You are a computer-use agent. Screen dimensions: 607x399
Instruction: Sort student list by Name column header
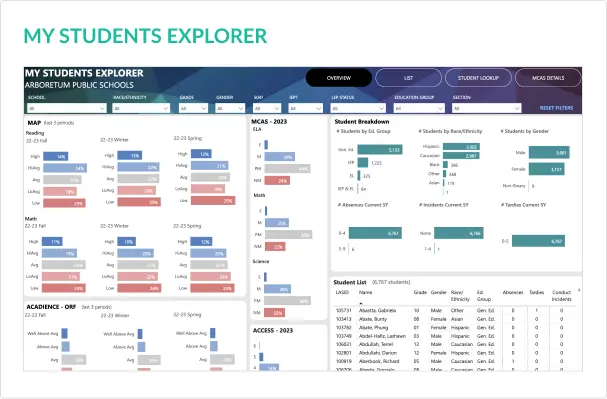(x=365, y=292)
